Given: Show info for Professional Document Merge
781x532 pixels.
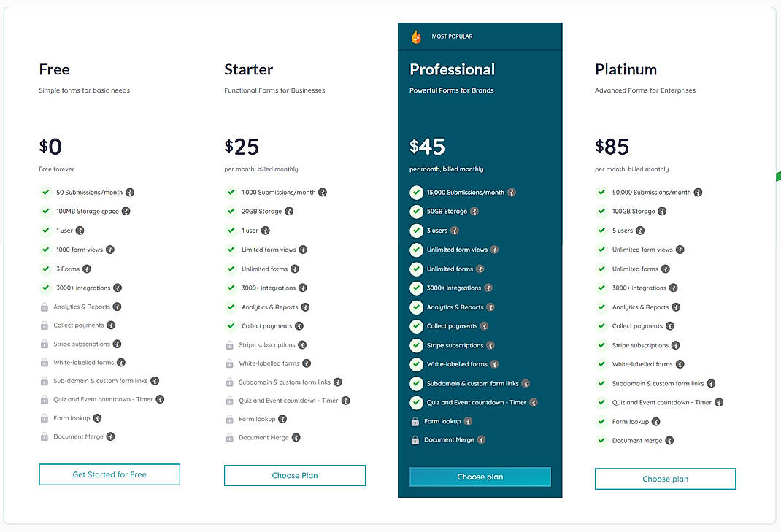Looking at the screenshot, I should coord(481,440).
